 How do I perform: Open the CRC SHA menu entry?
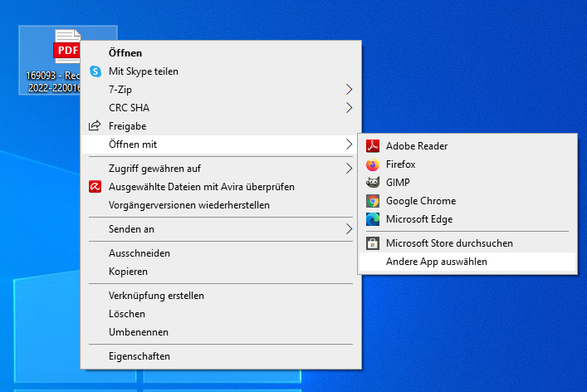tap(221, 108)
